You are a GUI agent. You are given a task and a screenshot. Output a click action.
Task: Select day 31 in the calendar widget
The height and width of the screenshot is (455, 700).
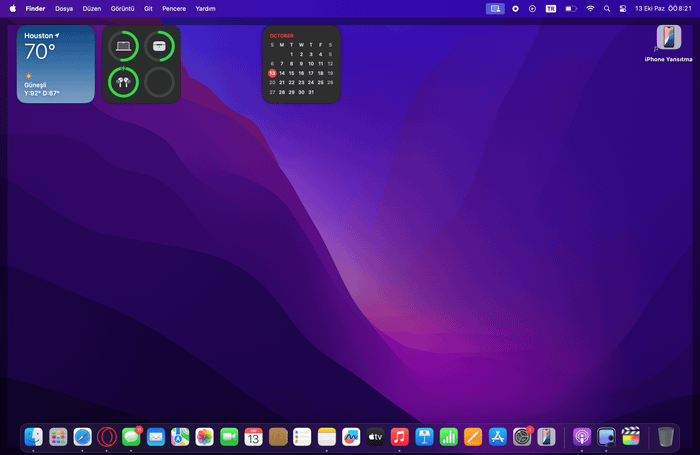click(311, 92)
